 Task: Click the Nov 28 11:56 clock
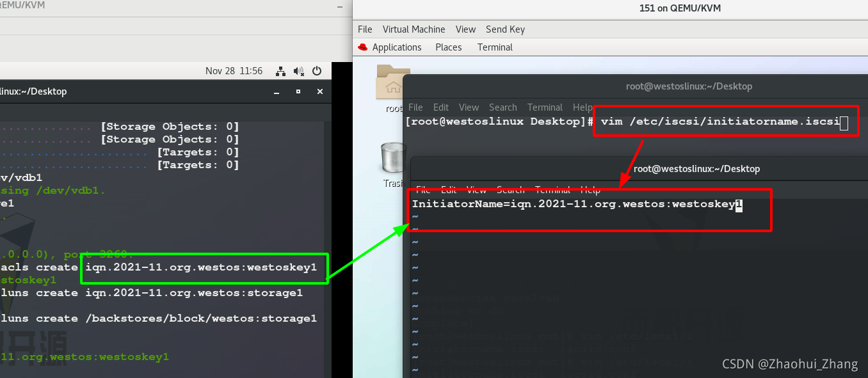click(234, 71)
